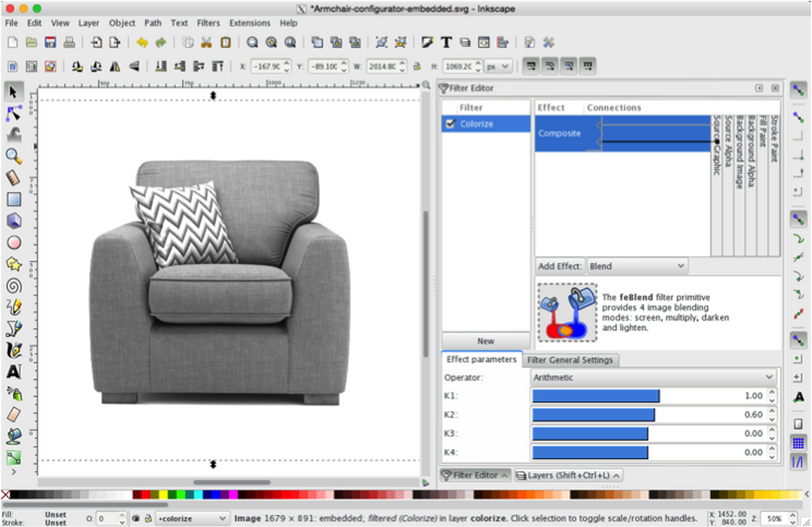Screen dimensions: 812x527
Task: Click the Filter Editor dock button
Action: pyautogui.click(x=475, y=475)
